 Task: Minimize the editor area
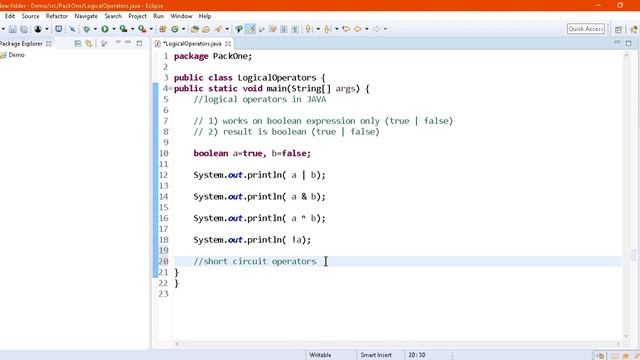click(x=617, y=42)
